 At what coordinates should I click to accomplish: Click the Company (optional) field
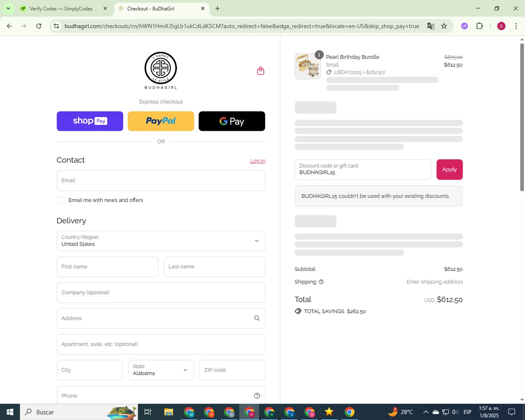pos(161,293)
